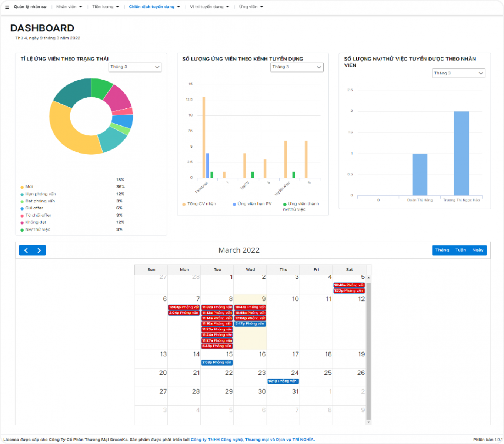
Task: Switch calendar to 'Tuần' view
Action: tap(460, 250)
